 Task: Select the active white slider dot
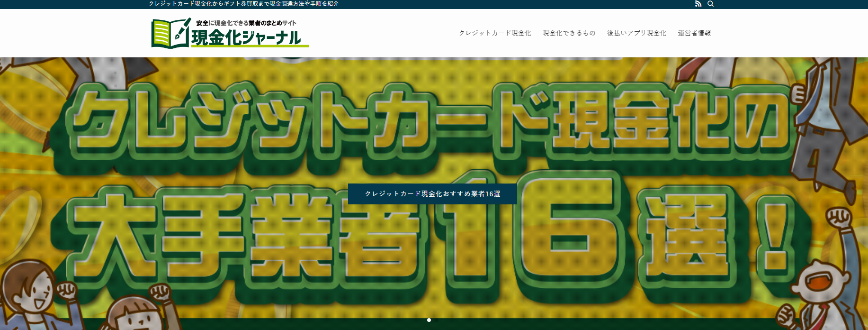click(x=429, y=320)
